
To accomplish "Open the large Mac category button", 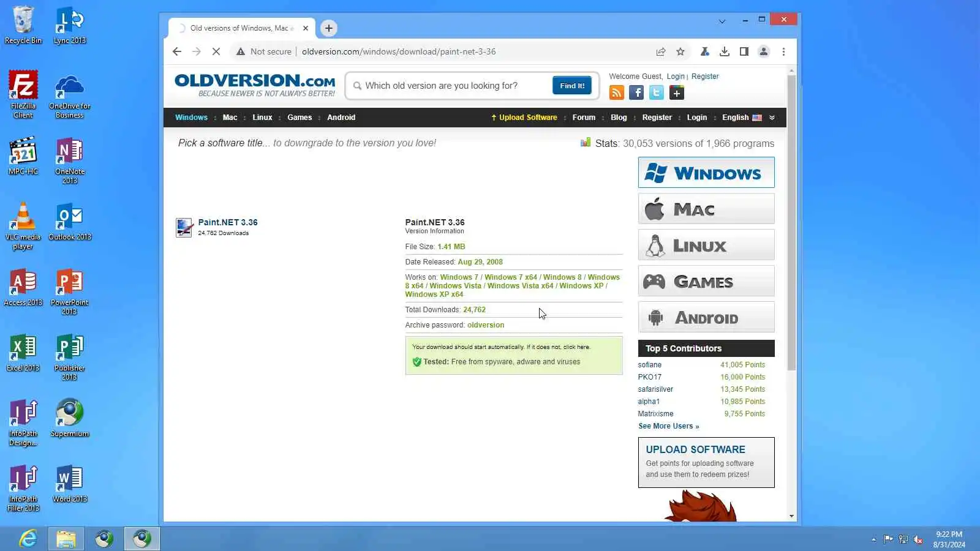I will click(706, 209).
